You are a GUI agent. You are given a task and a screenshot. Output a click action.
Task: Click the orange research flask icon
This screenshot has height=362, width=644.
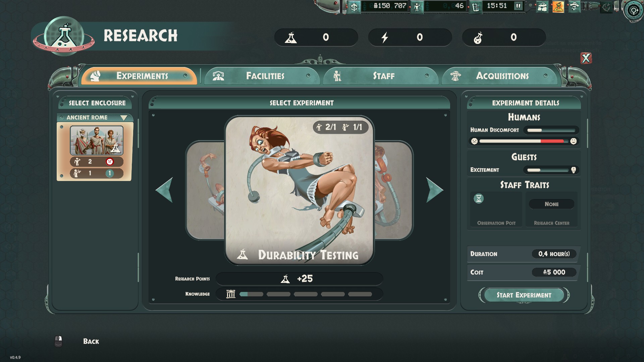click(558, 7)
